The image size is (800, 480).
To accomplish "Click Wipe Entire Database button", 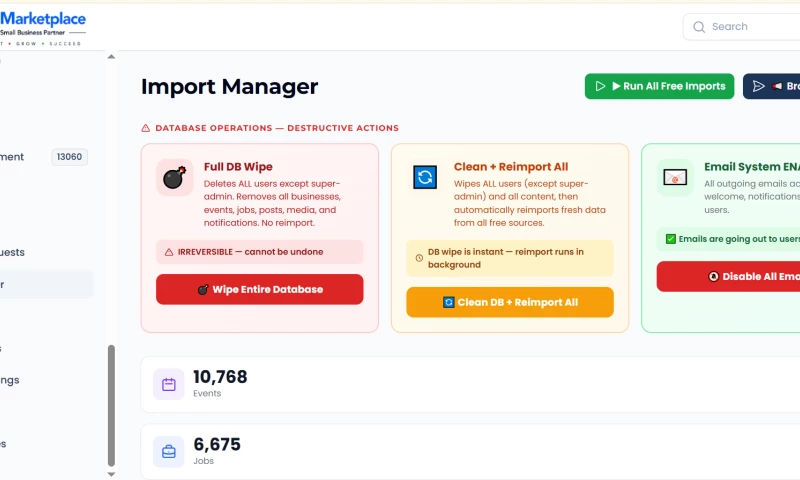I will point(260,289).
